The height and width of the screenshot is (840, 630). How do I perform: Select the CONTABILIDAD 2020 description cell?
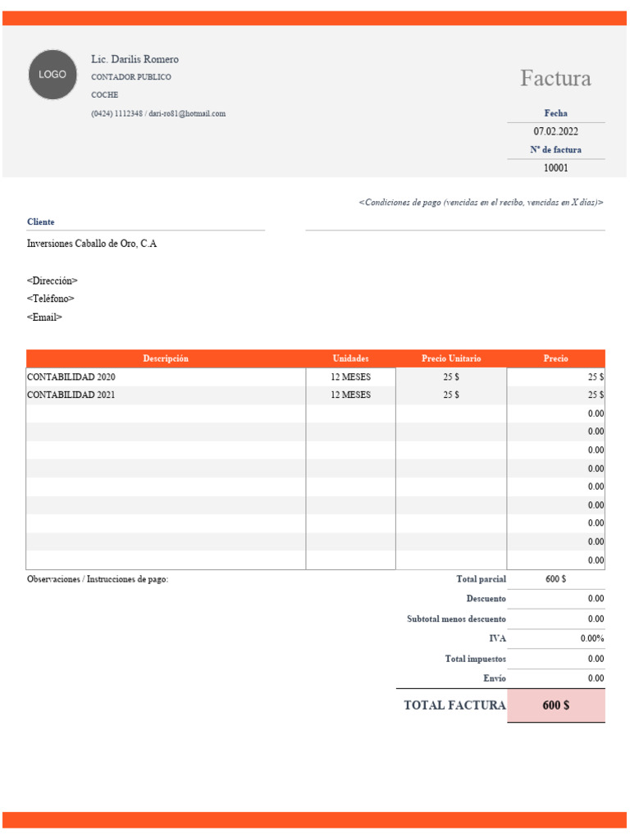(x=166, y=377)
